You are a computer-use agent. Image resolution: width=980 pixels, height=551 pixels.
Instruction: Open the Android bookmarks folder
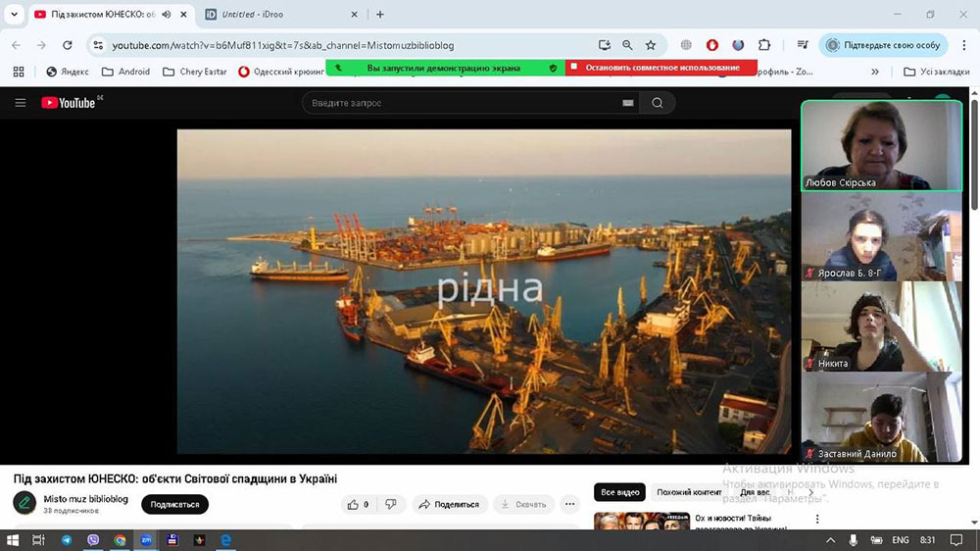click(x=125, y=72)
